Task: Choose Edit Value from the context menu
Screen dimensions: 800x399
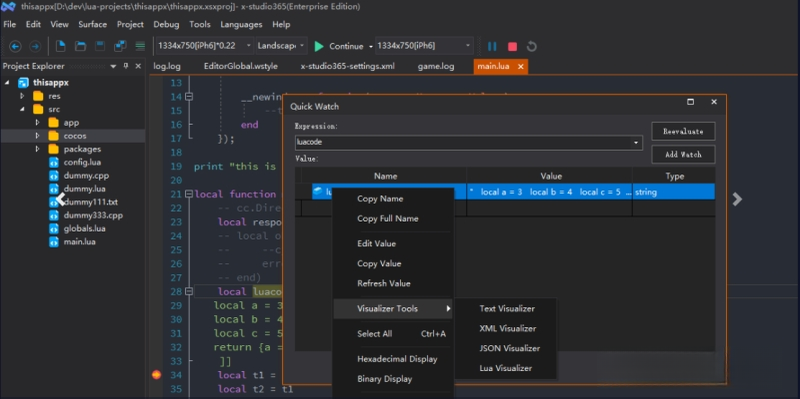Action: pos(377,244)
